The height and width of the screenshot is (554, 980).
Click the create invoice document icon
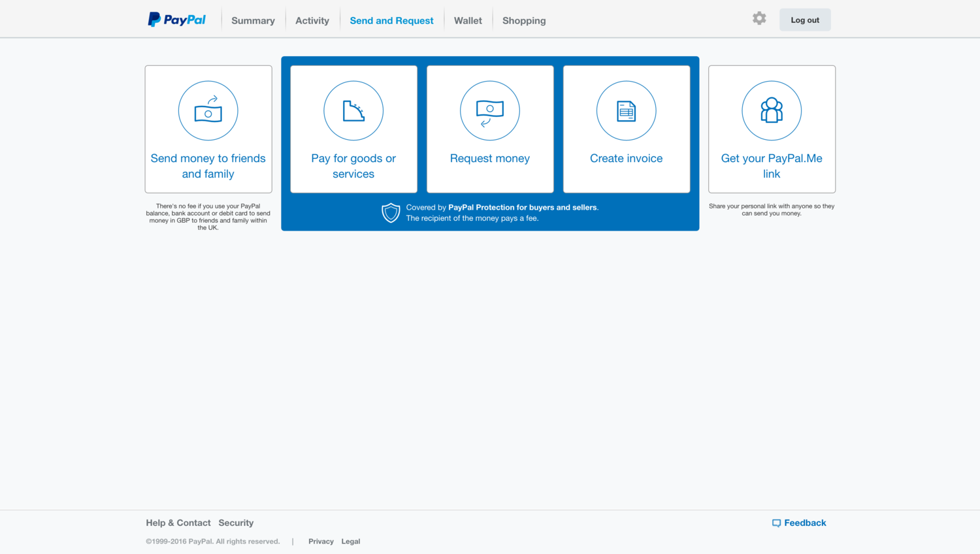tap(627, 111)
